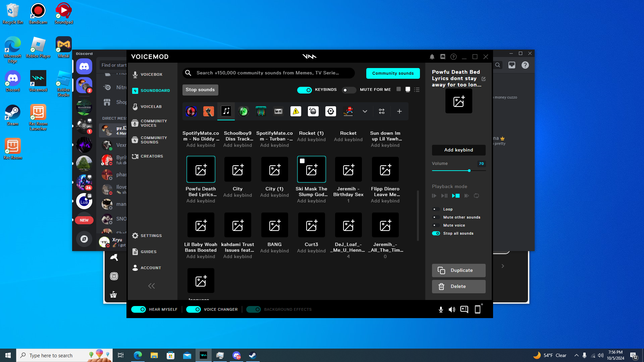Turn off Hear Myself toggle
Image resolution: width=644 pixels, height=362 pixels.
(x=139, y=309)
